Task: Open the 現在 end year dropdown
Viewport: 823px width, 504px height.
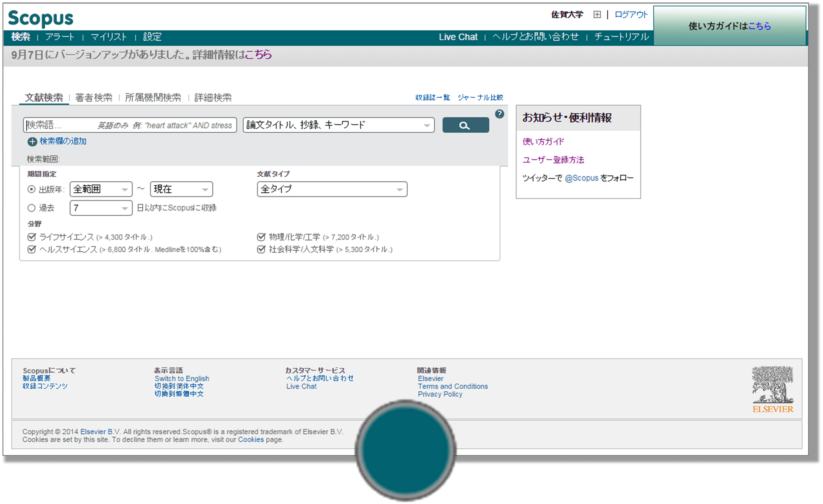Action: click(181, 189)
